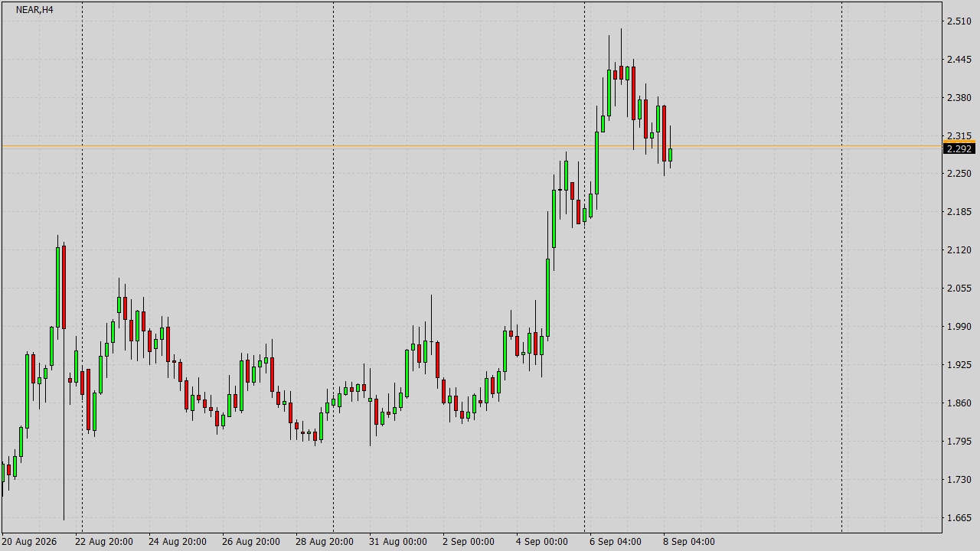Click the last green candle near 2.292
Screen dimensions: 980x551
pyautogui.click(x=670, y=155)
